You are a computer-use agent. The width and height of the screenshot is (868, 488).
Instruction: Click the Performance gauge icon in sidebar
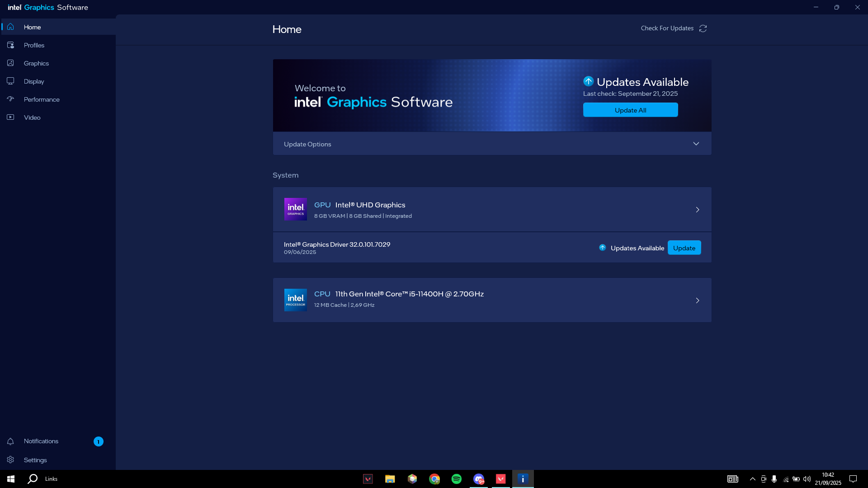[10, 99]
